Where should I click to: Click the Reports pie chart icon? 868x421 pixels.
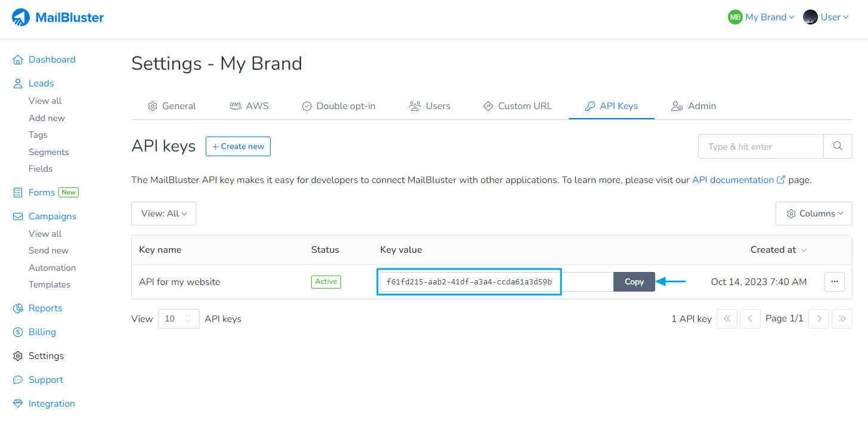[18, 308]
